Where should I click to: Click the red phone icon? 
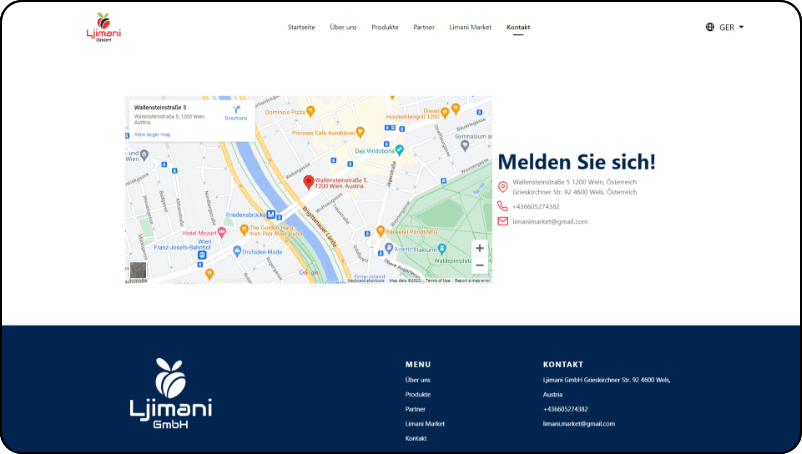[x=503, y=206]
